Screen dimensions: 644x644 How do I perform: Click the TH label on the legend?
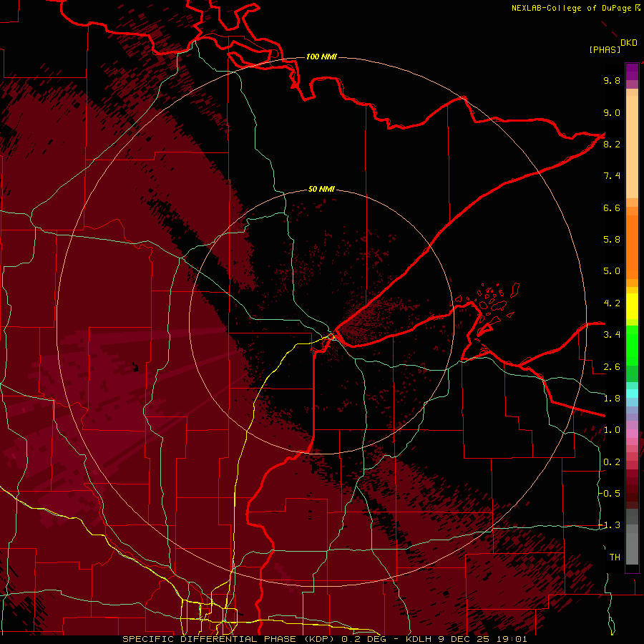(615, 557)
